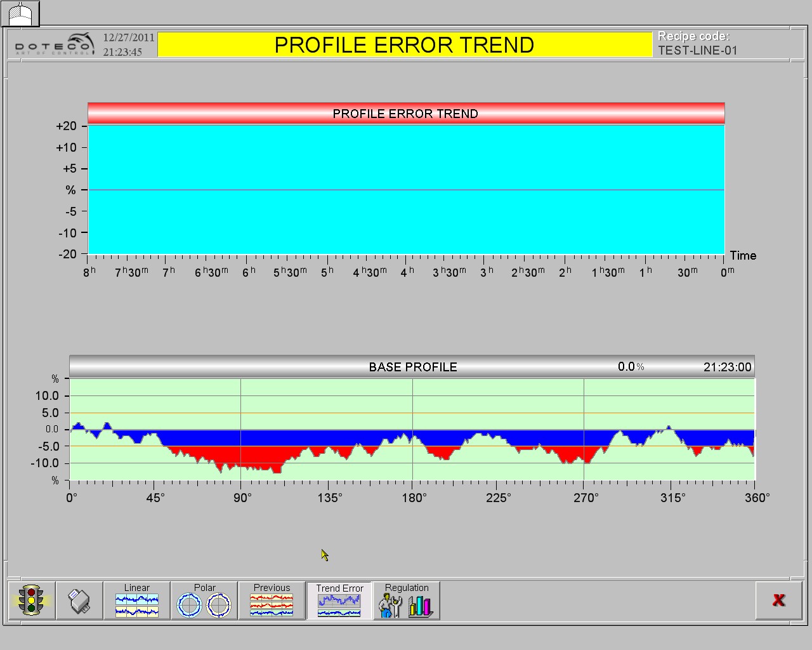
Task: Click the 0m time axis label
Action: tap(728, 272)
